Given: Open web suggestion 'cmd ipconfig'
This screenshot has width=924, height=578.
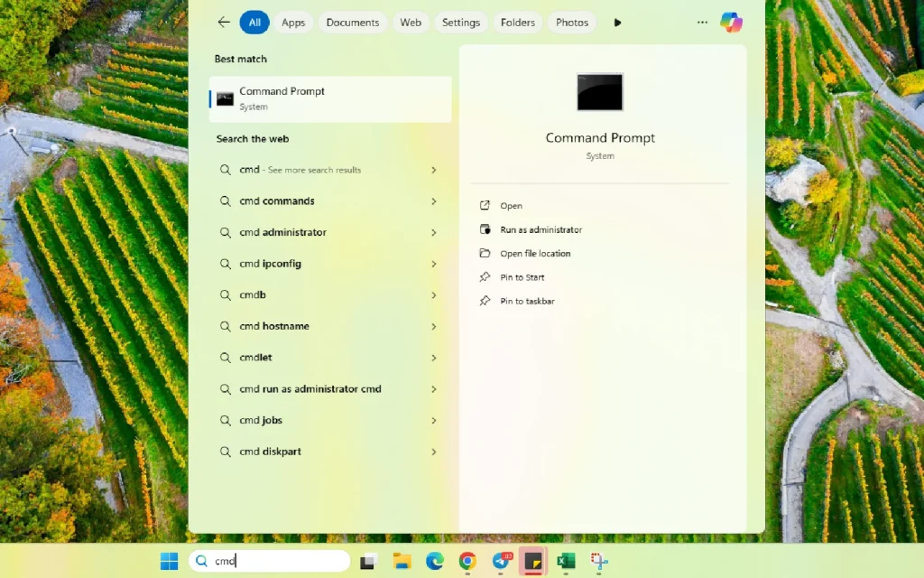Looking at the screenshot, I should pos(330,264).
